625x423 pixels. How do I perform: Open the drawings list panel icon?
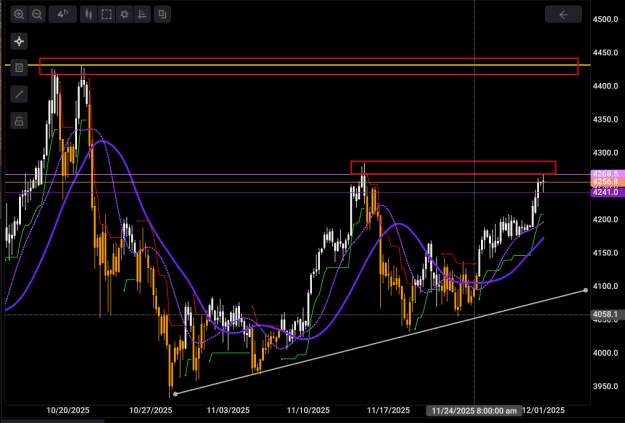click(x=19, y=68)
